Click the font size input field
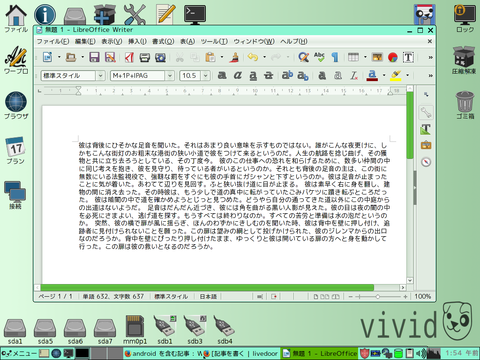 [190, 76]
